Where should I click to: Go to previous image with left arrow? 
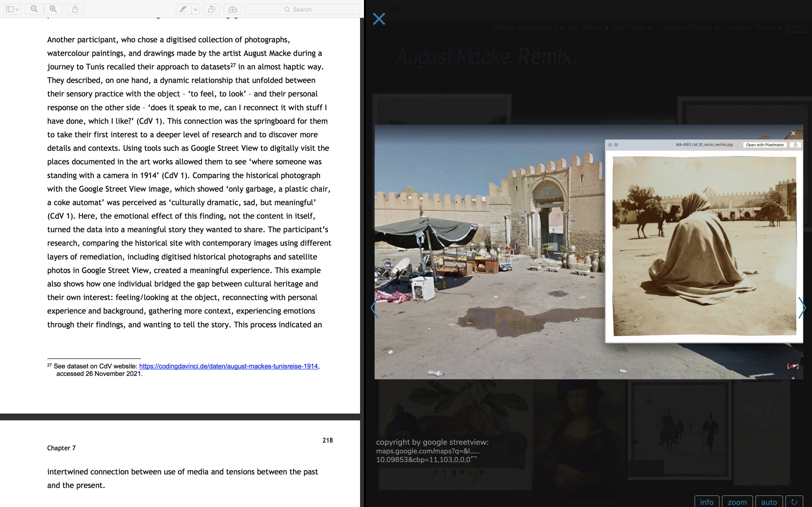pos(374,308)
